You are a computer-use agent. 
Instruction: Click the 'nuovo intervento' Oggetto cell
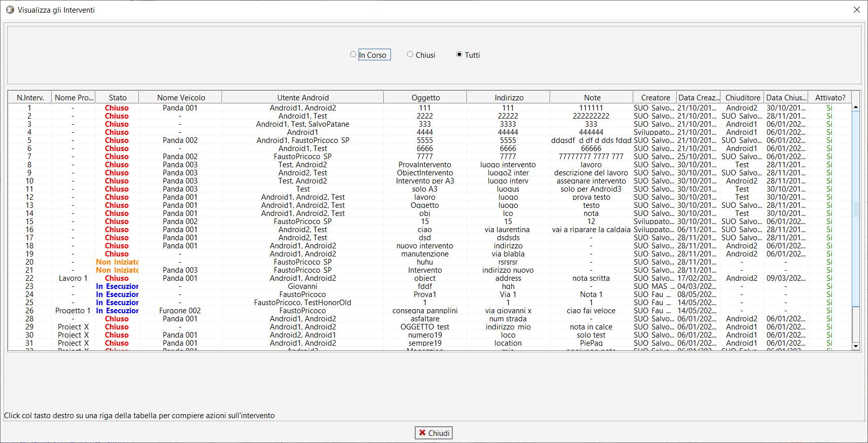point(425,246)
